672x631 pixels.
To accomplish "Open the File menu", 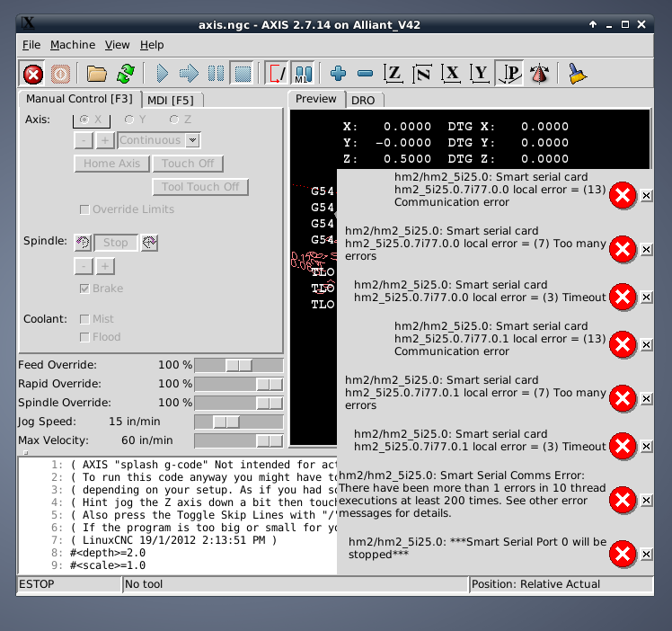I will 31,45.
